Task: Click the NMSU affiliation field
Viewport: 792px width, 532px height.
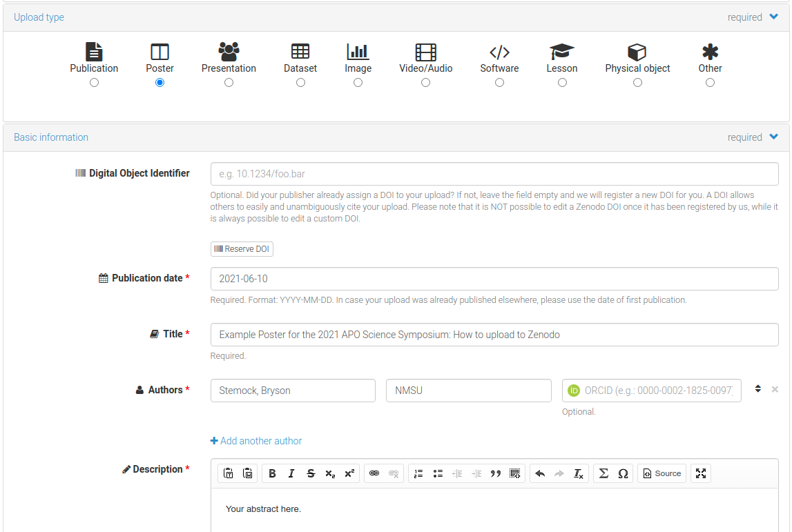Action: click(469, 391)
